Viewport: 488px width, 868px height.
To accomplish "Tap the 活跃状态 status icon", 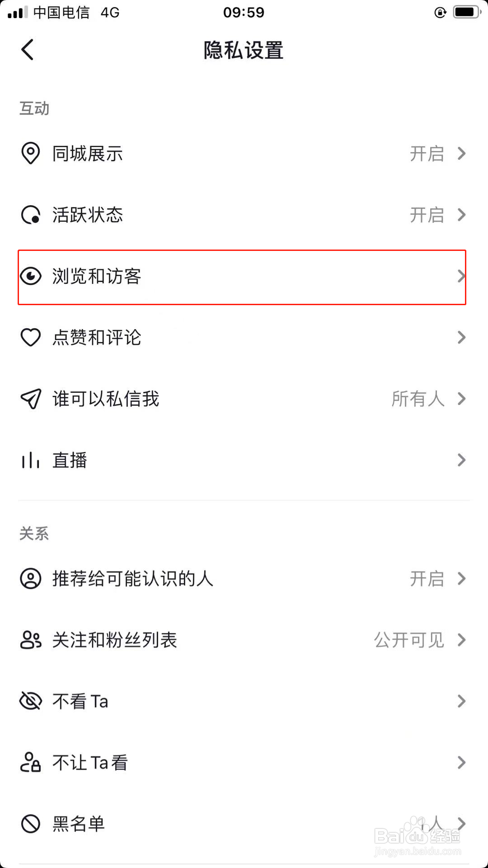I will point(31,215).
